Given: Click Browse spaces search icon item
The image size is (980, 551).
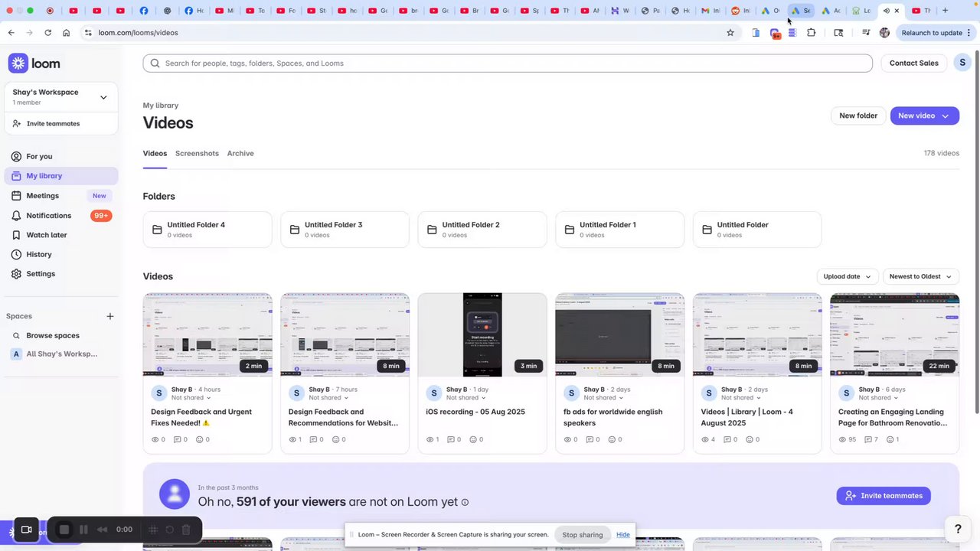Looking at the screenshot, I should coord(16,335).
